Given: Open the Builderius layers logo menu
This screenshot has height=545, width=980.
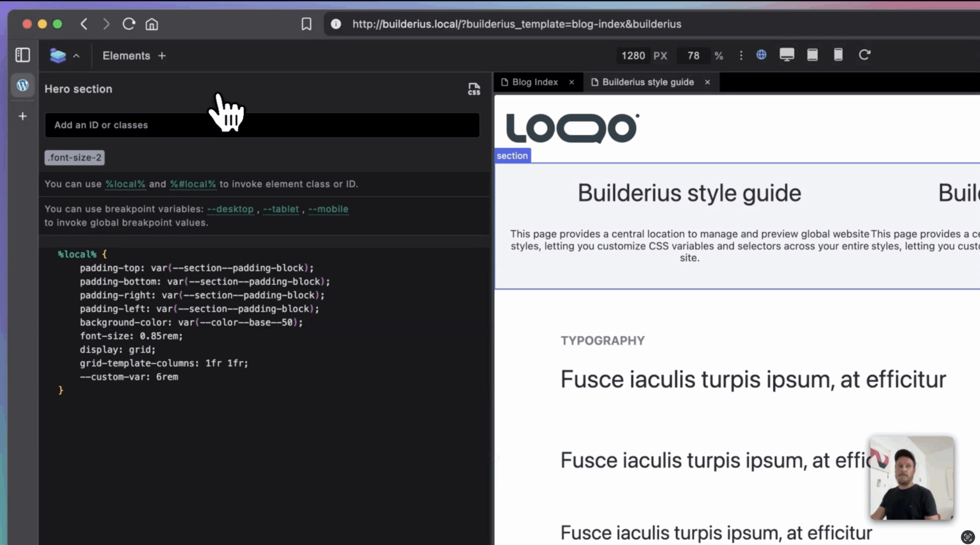Looking at the screenshot, I should tap(58, 56).
